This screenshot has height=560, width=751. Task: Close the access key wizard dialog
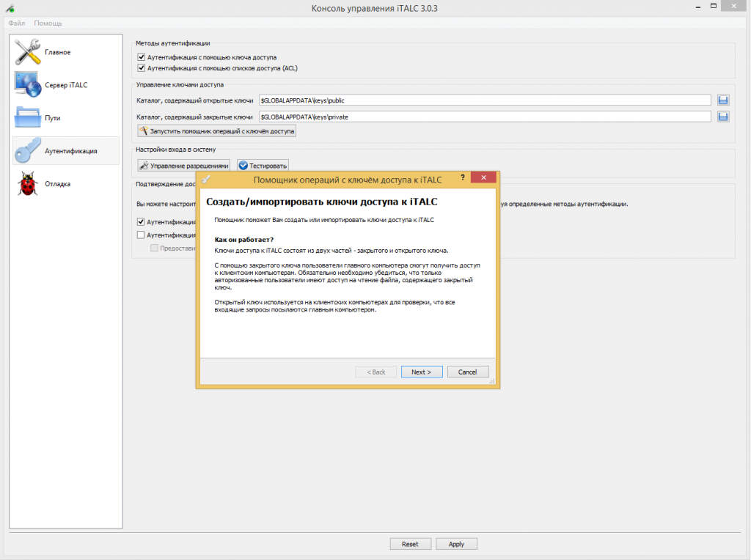pyautogui.click(x=483, y=177)
